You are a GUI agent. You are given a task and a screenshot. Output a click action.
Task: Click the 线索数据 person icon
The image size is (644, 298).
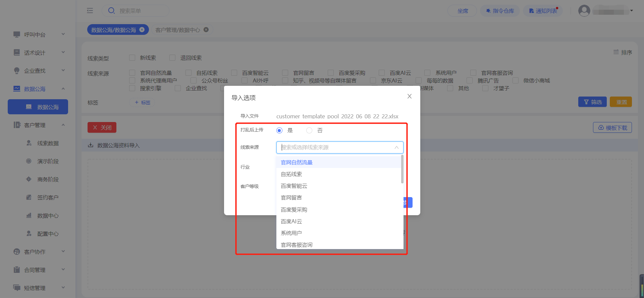(x=29, y=143)
